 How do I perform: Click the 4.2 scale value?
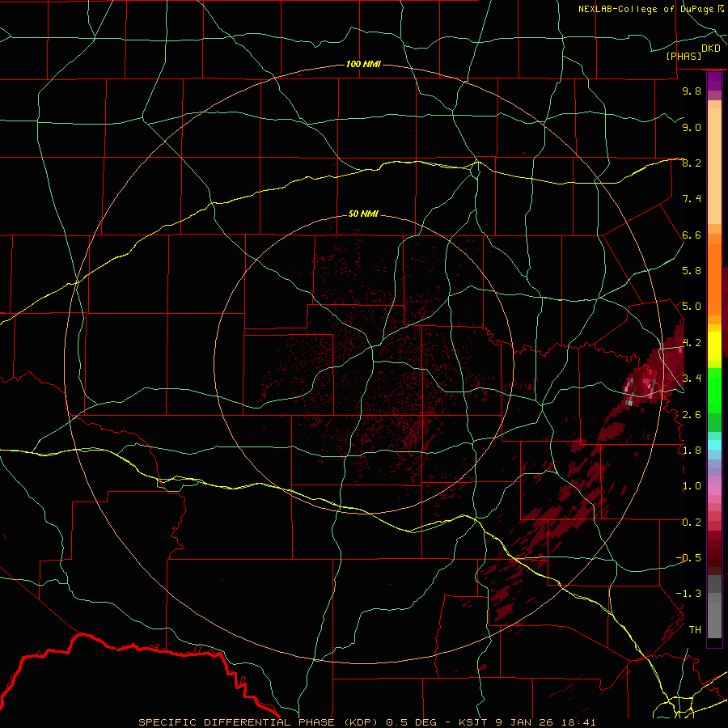[x=692, y=343]
